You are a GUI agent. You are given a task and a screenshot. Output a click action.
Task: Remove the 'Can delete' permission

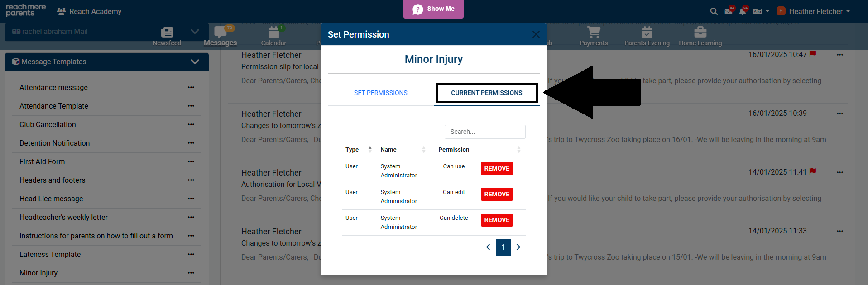coord(497,220)
